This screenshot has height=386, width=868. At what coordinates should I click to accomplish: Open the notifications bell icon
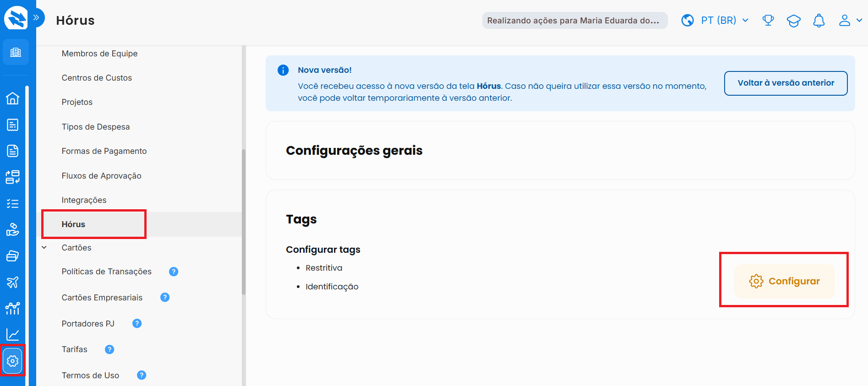[819, 21]
